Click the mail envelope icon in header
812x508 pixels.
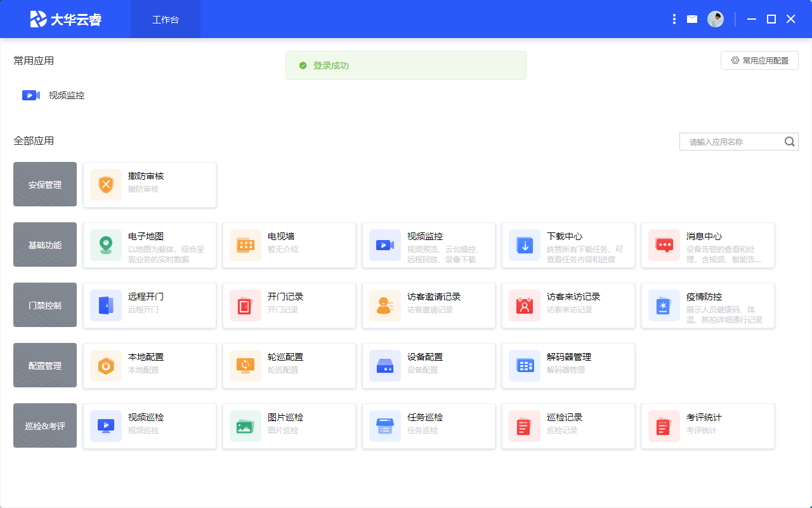(x=692, y=19)
